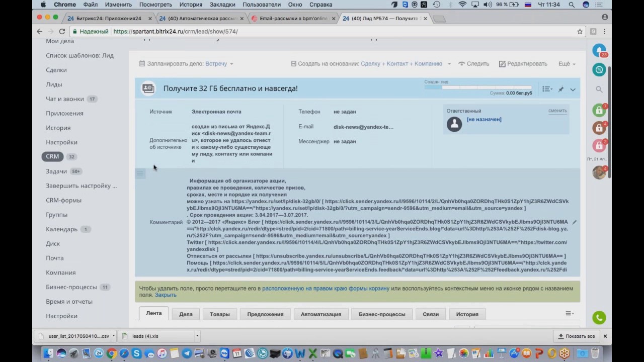Open planned activity type dropdown arrow
644x362 pixels.
(x=231, y=64)
